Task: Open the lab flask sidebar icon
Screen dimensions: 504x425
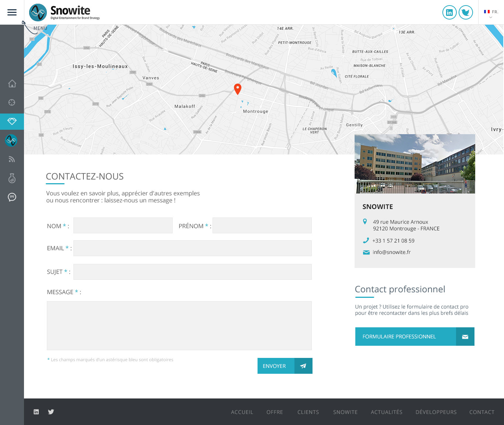Action: pos(12,178)
